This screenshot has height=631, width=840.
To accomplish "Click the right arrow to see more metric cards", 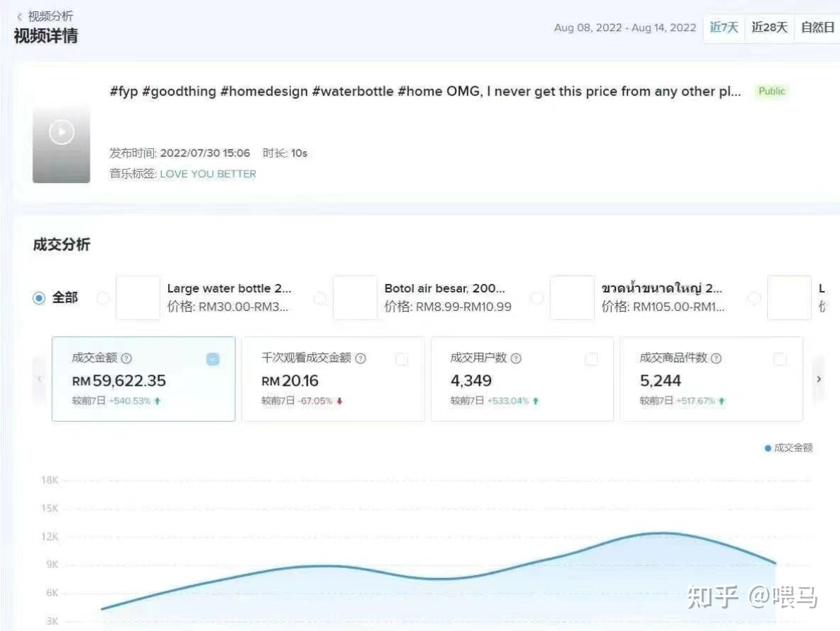I will pos(819,379).
